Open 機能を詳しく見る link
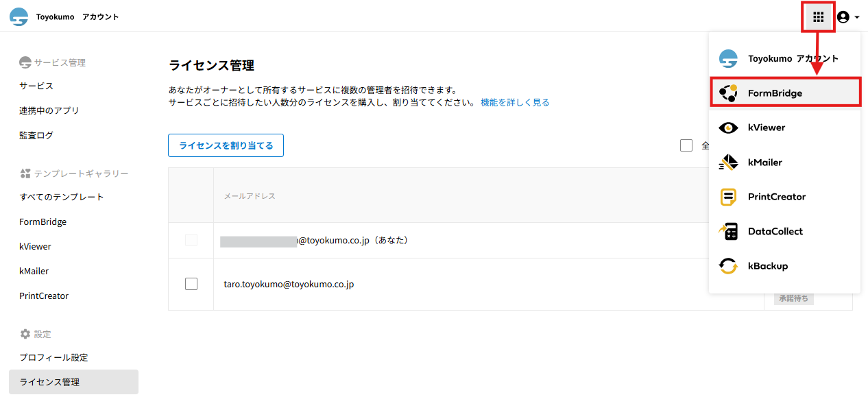The height and width of the screenshot is (397, 868). tap(515, 102)
